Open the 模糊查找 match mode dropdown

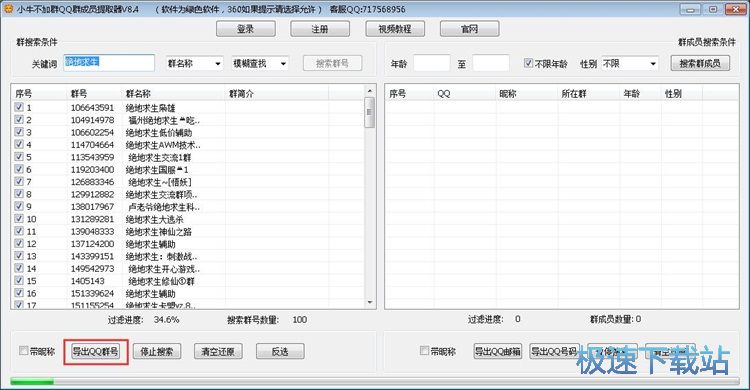tap(260, 63)
